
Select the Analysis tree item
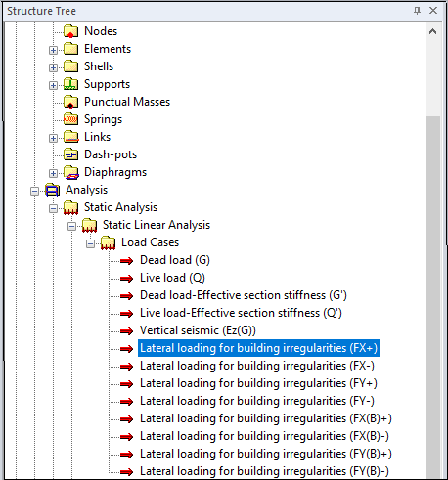click(86, 190)
